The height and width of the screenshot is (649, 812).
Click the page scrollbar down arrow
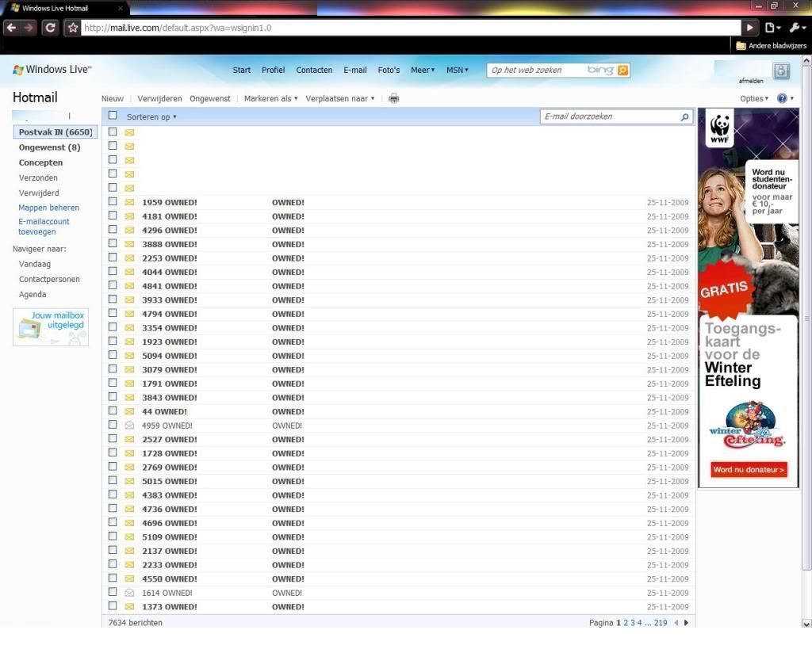coord(806,623)
